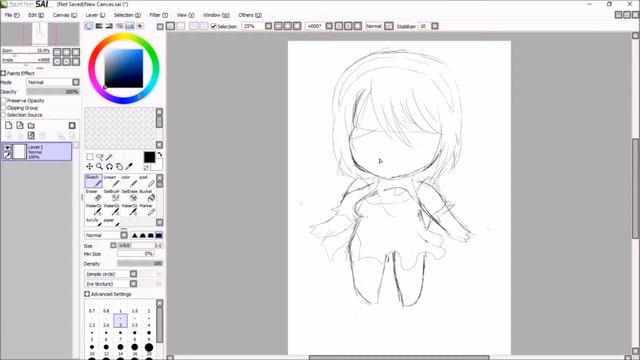640x360 pixels.
Task: Open the 25% canvas zoom dropdown
Action: click(x=268, y=26)
